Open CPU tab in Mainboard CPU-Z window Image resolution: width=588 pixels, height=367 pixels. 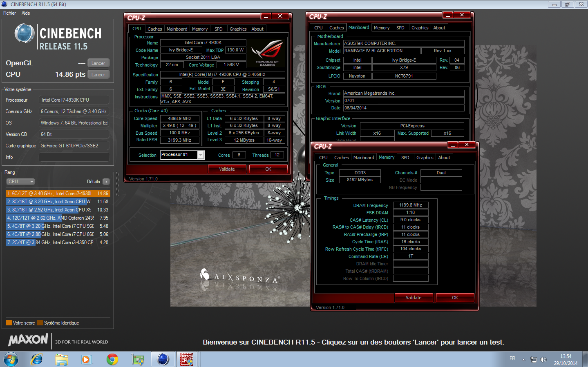pyautogui.click(x=319, y=28)
